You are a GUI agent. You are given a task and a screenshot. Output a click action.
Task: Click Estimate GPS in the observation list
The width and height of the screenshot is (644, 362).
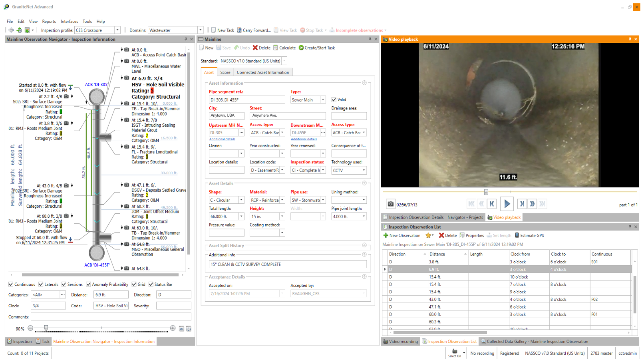click(517, 236)
